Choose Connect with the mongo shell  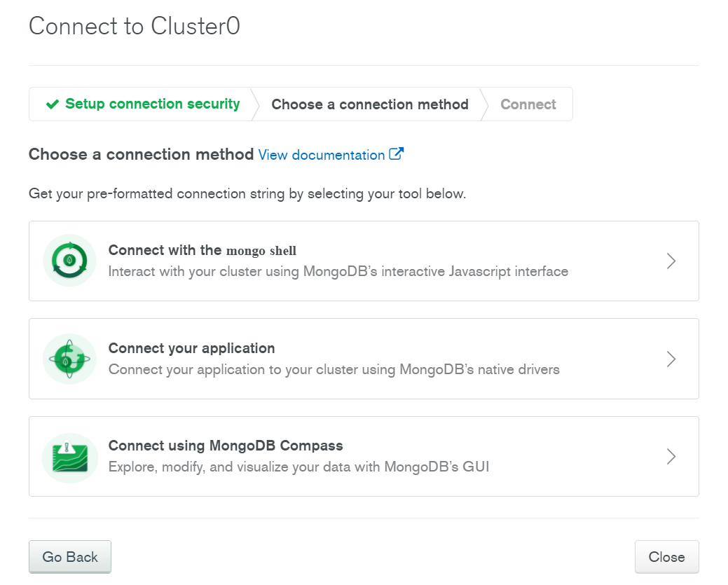click(x=202, y=250)
